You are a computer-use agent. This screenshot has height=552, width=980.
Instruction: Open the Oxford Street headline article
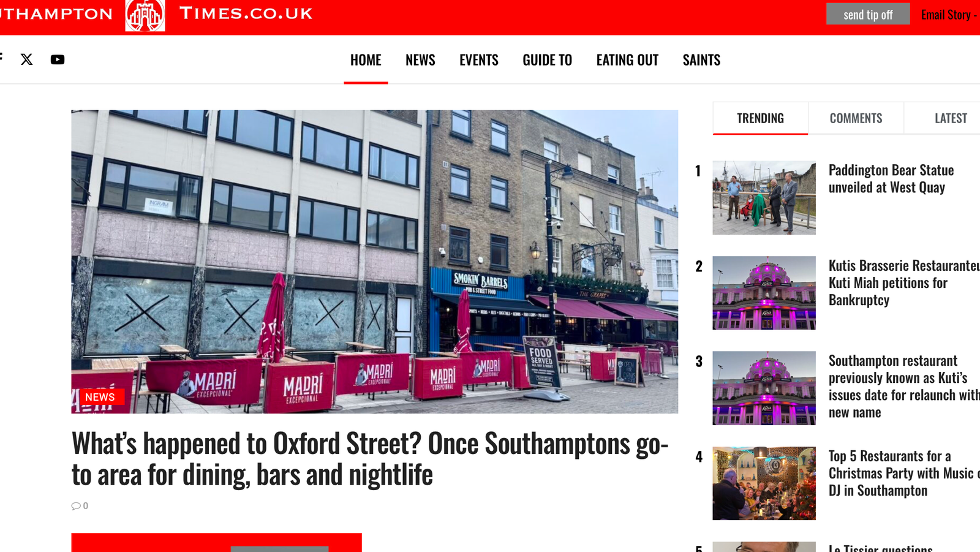(370, 459)
